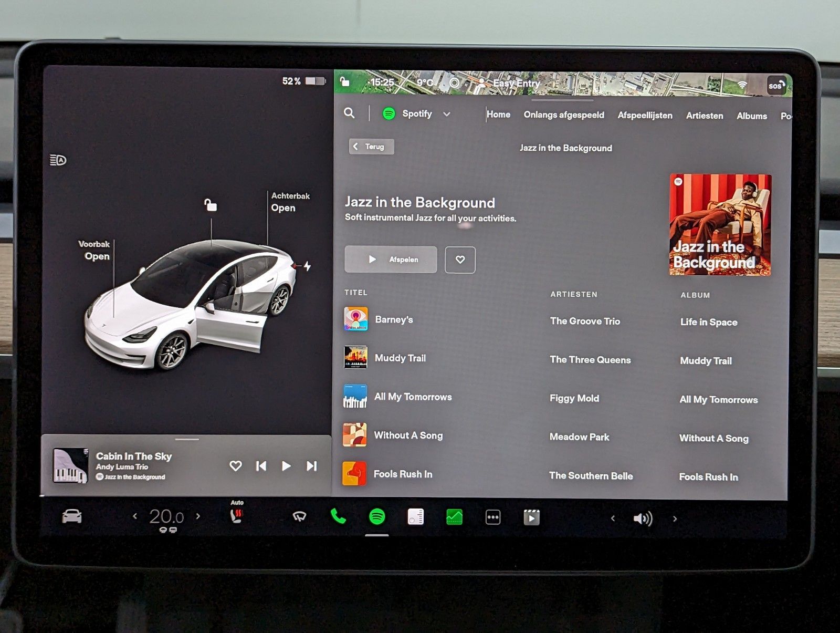This screenshot has width=840, height=633.
Task: Click the All My Tomorrows track thumbnail
Action: (355, 396)
